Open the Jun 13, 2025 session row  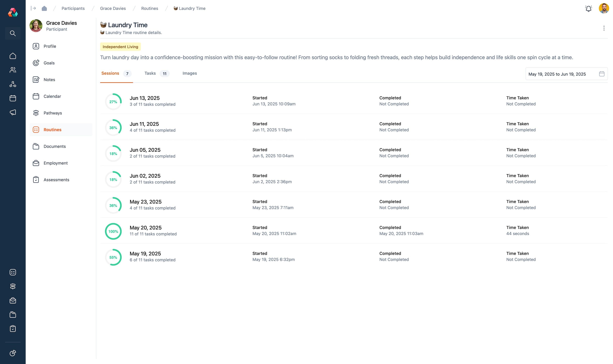pyautogui.click(x=145, y=98)
